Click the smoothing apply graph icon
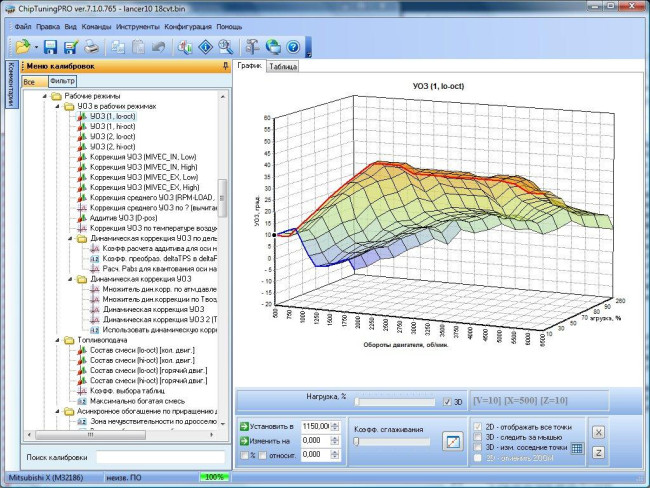 [453, 441]
